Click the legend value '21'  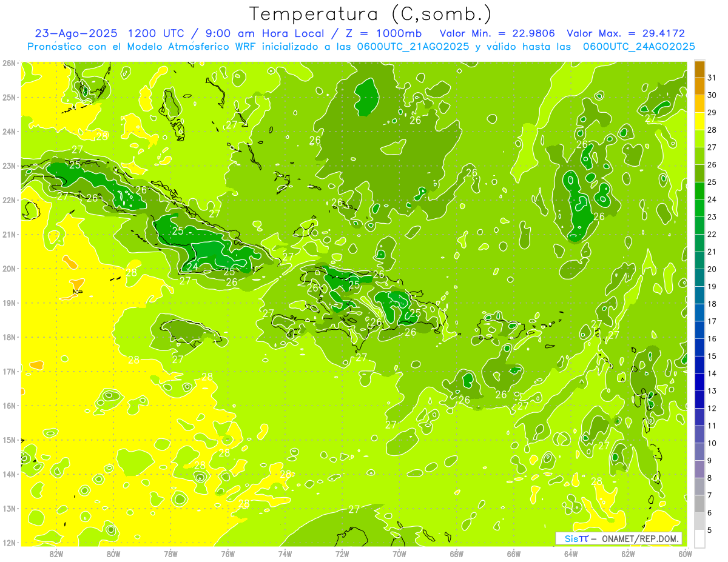(712, 252)
